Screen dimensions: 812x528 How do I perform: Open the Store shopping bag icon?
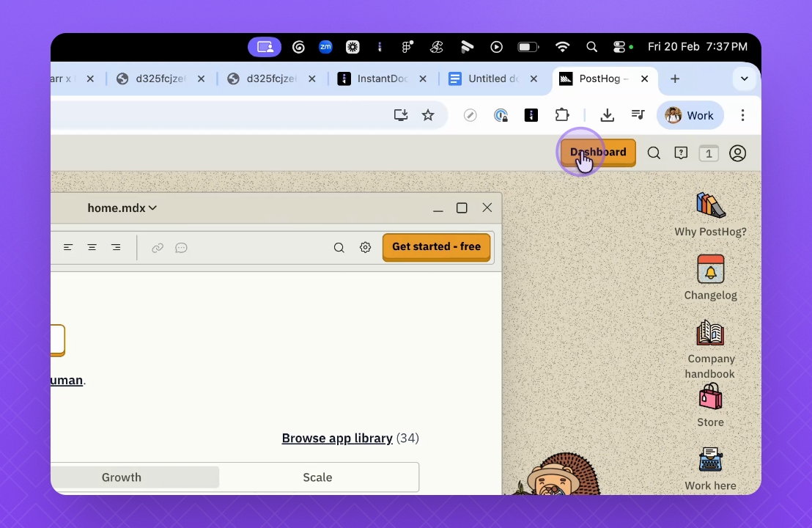click(x=711, y=406)
